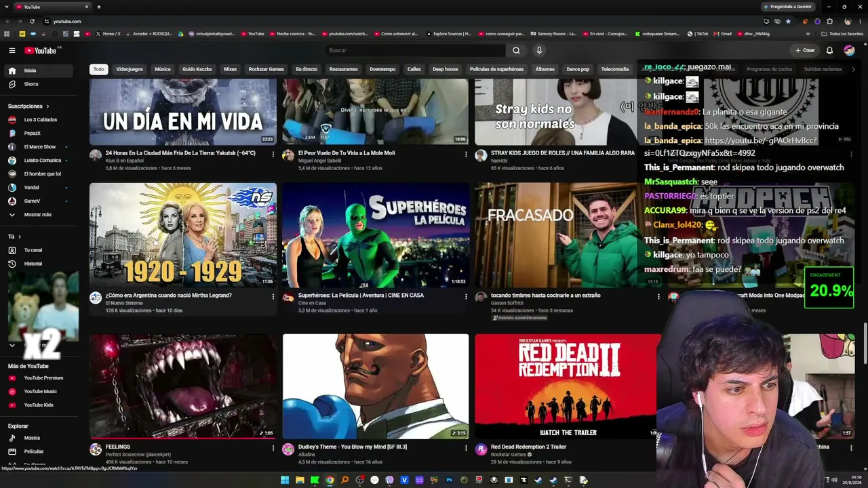Open Tu canal in the sidebar
Viewport: 868px width, 488px height.
tap(39, 250)
